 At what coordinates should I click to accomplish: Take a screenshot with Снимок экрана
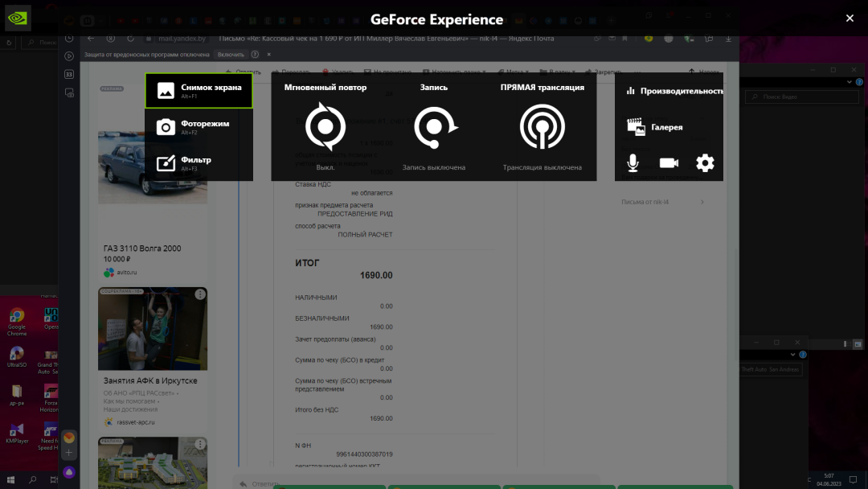[199, 90]
